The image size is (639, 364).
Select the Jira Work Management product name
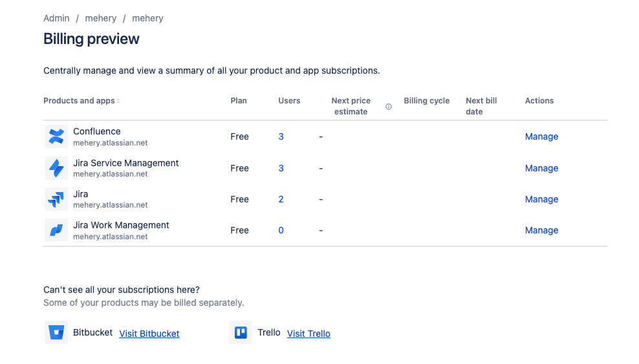[121, 225]
